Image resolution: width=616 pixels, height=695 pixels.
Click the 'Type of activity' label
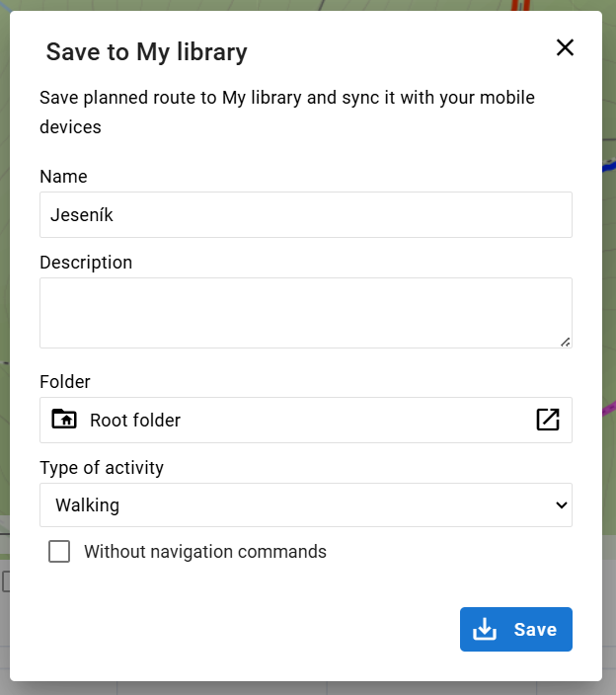102,468
